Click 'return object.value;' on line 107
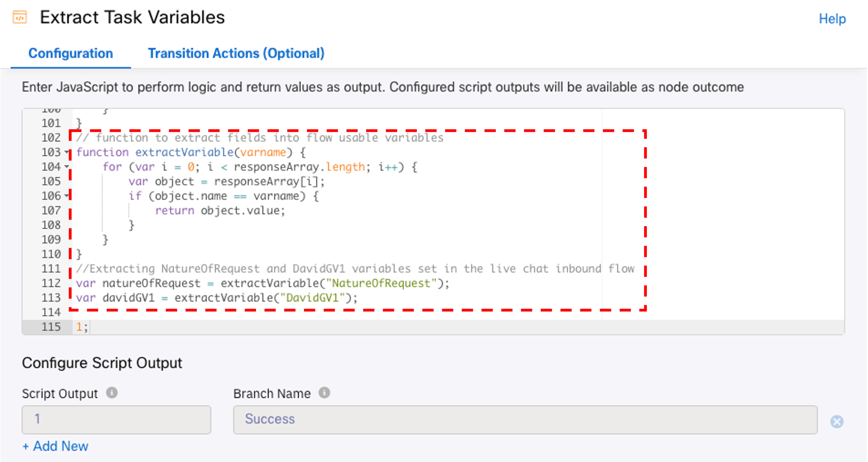 coord(220,211)
